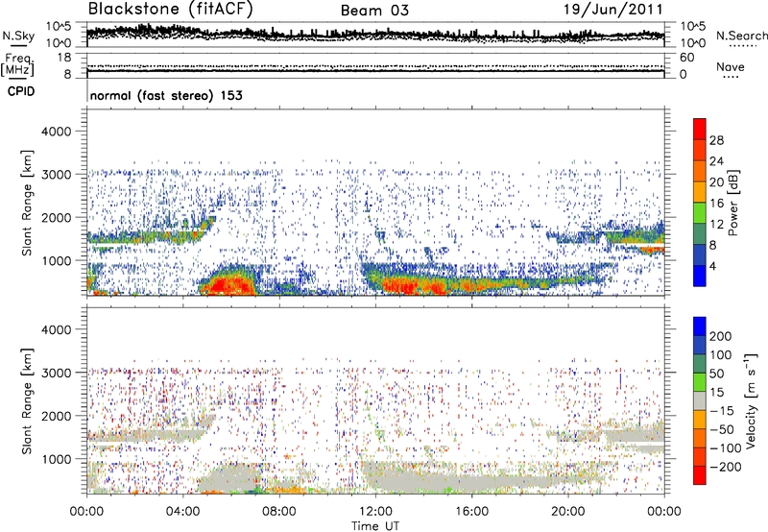
Task: Click the 'Blackstone (fitACF)' plot title
Action: click(x=170, y=9)
